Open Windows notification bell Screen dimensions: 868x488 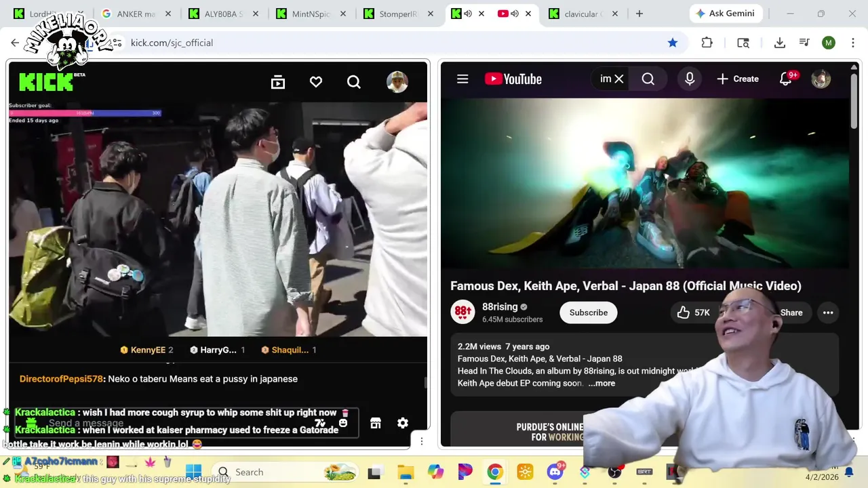point(849,472)
